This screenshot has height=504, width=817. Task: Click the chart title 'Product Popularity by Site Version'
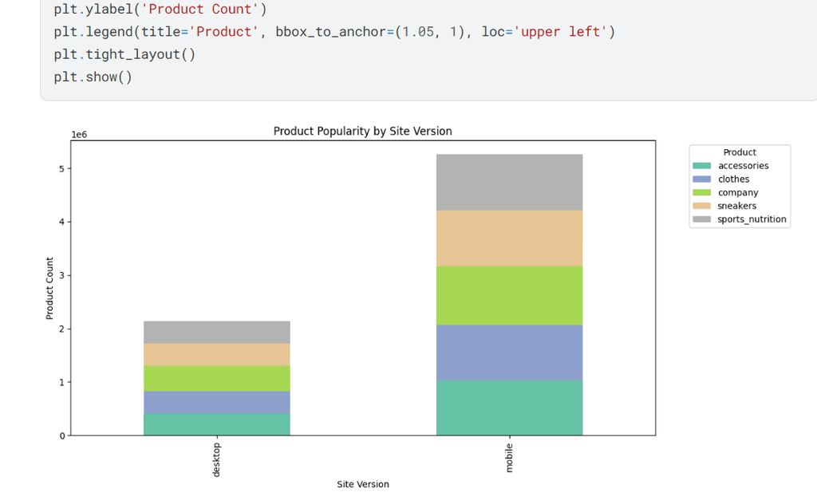(362, 131)
